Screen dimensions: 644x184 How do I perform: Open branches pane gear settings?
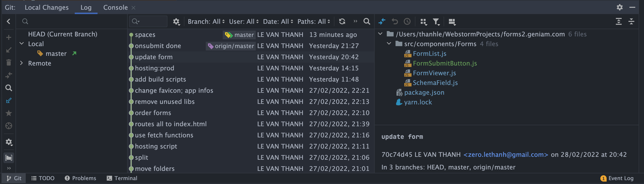[x=9, y=142]
